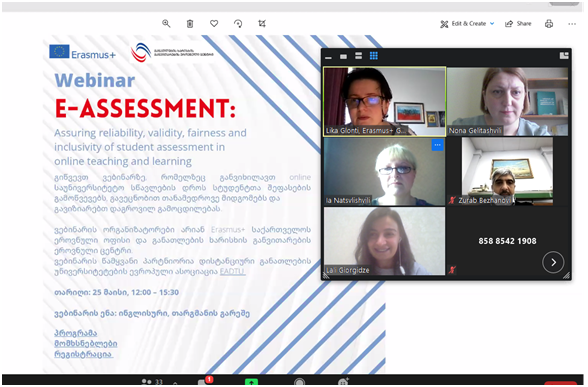Open Zoom chat with one unread message

click(205, 381)
